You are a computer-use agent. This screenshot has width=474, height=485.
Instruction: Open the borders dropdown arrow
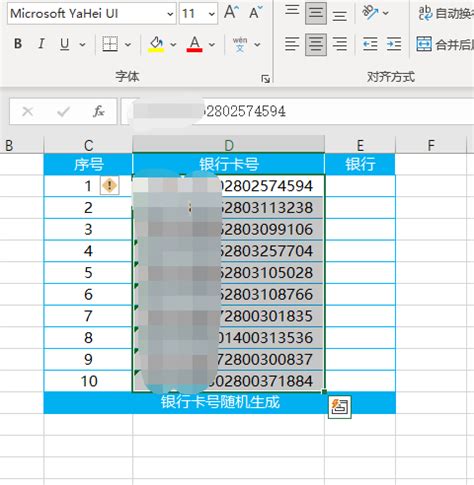pos(128,44)
